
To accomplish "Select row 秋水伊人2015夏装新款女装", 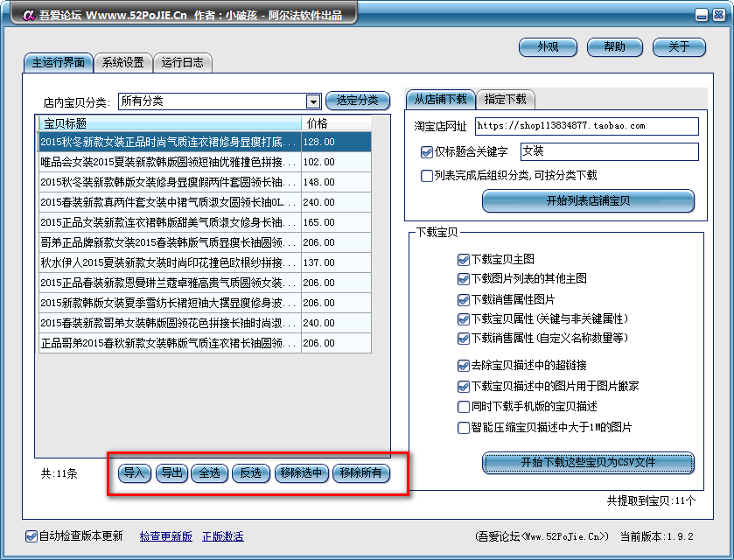I will tap(205, 262).
